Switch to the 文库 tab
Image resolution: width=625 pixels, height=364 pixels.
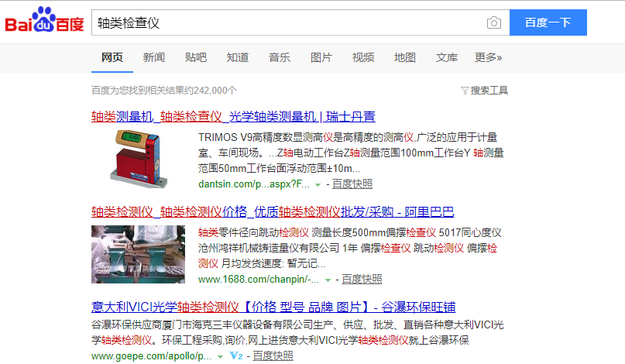tap(447, 58)
